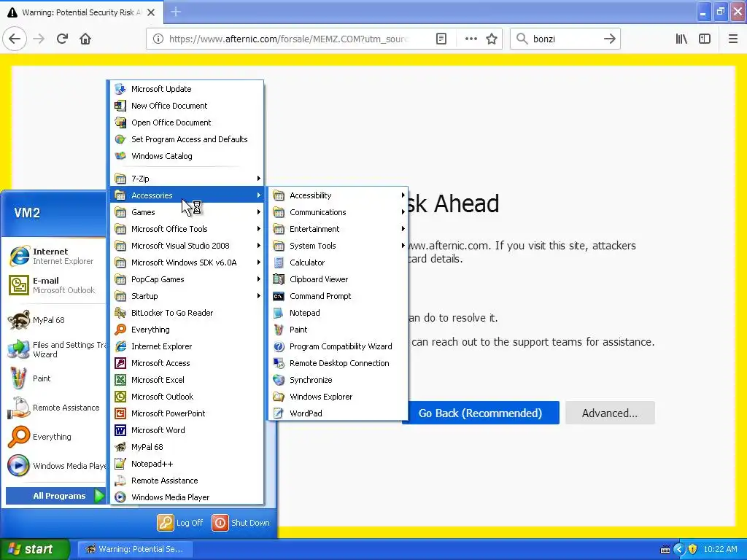Viewport: 747px width, 560px height.
Task: Click Shut Down in Start menu
Action: pos(241,523)
